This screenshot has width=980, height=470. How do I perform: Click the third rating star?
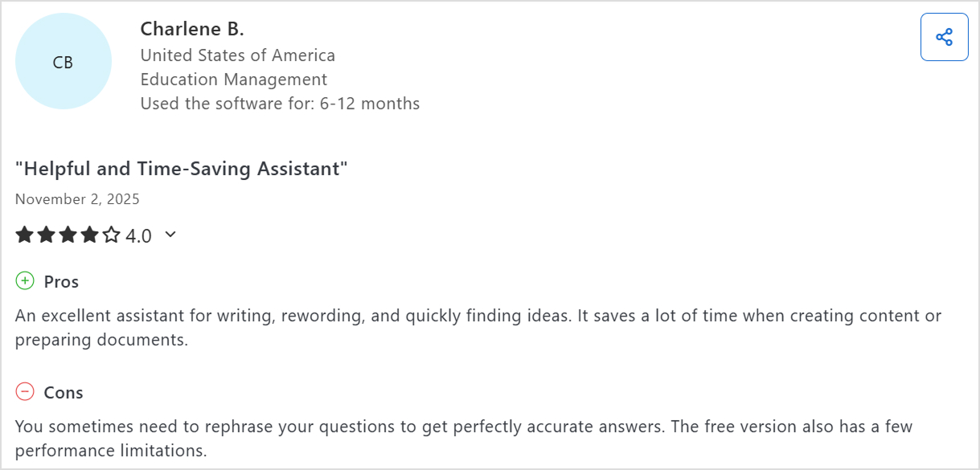click(68, 235)
